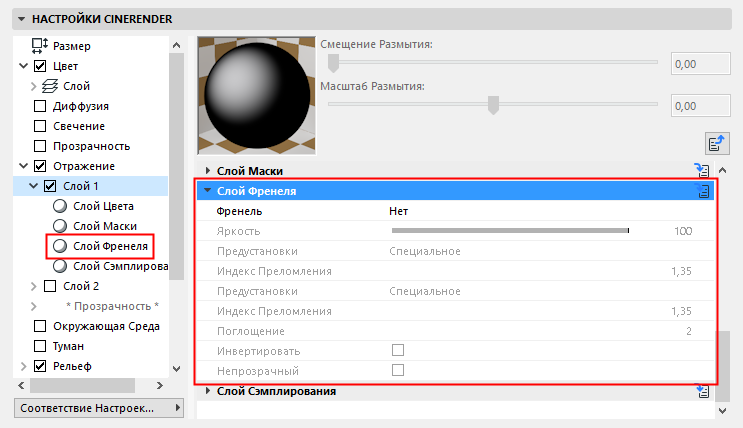Click the Слой layers stack icon
This screenshot has height=428, width=743.
coord(50,86)
